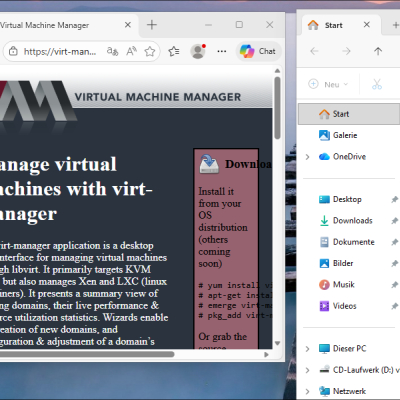Open a new tab in Edge
The width and height of the screenshot is (400, 400).
pyautogui.click(x=152, y=25)
